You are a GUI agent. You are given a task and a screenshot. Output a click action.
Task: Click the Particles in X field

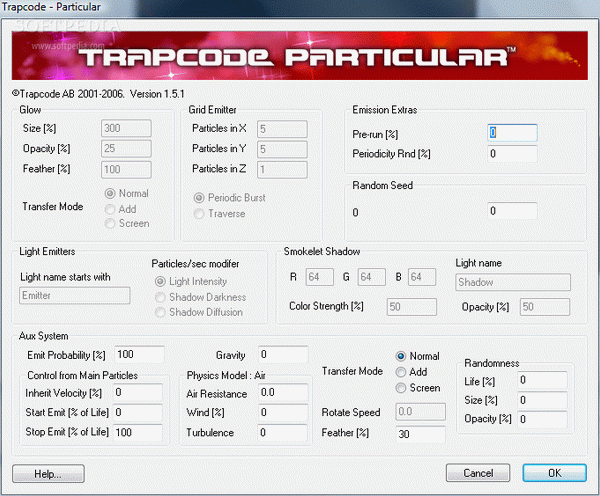click(282, 129)
